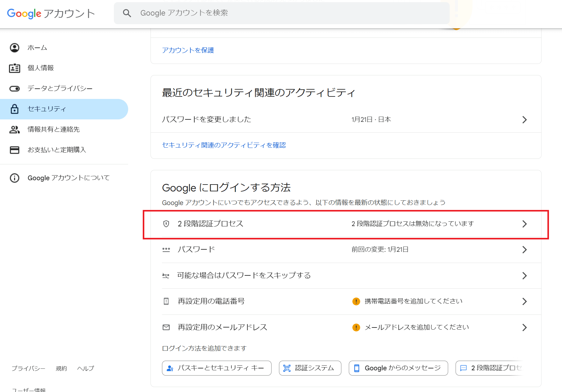Expand パスワードをスキップする row chevron

pos(524,276)
